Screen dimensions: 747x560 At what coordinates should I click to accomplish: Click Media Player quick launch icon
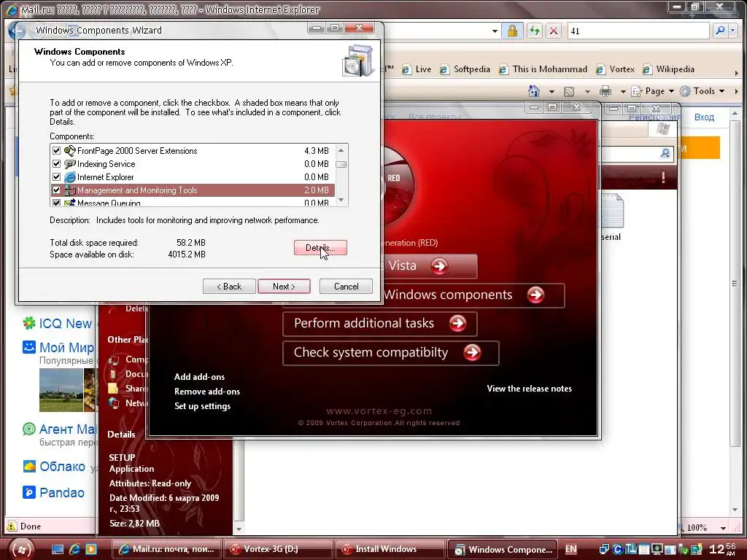91,549
